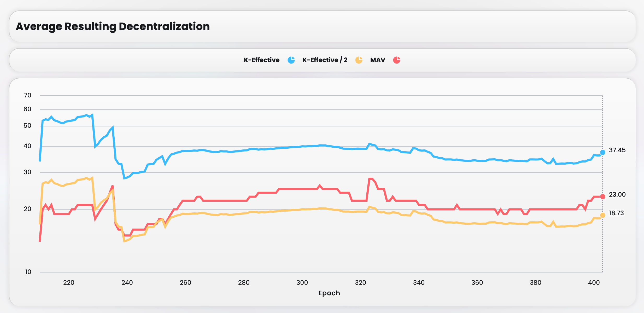
Task: Click the 37.45 value label
Action: click(617, 150)
